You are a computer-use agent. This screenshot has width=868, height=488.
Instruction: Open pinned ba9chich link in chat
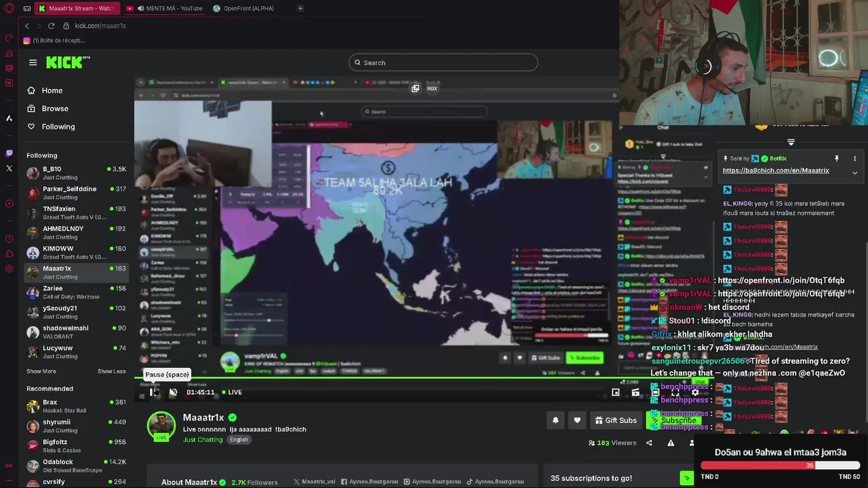[776, 170]
